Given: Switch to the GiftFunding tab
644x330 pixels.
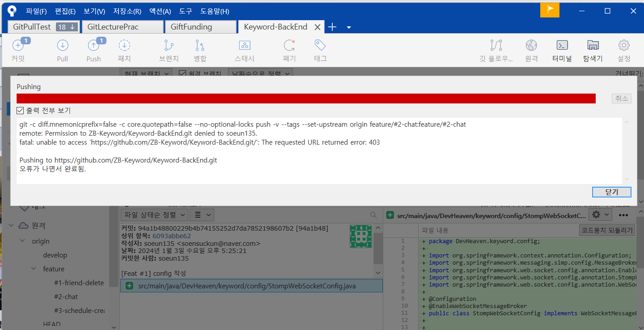Looking at the screenshot, I should pyautogui.click(x=200, y=27).
